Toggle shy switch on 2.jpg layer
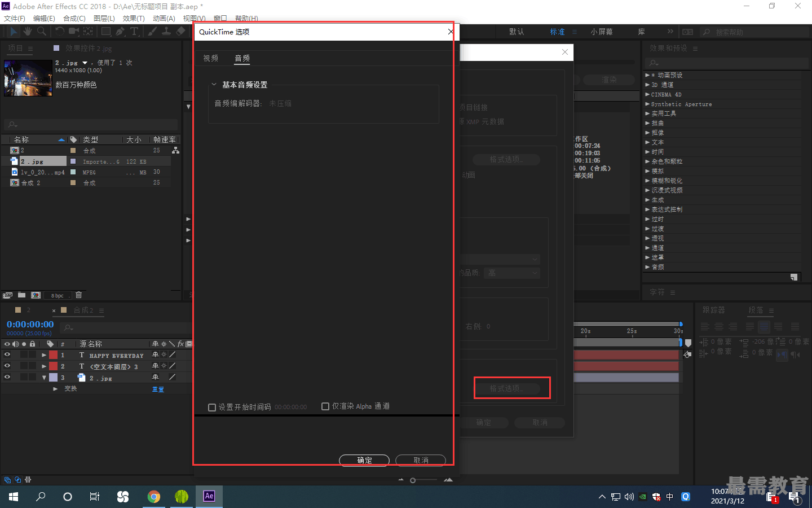The height and width of the screenshot is (508, 812). tap(155, 377)
